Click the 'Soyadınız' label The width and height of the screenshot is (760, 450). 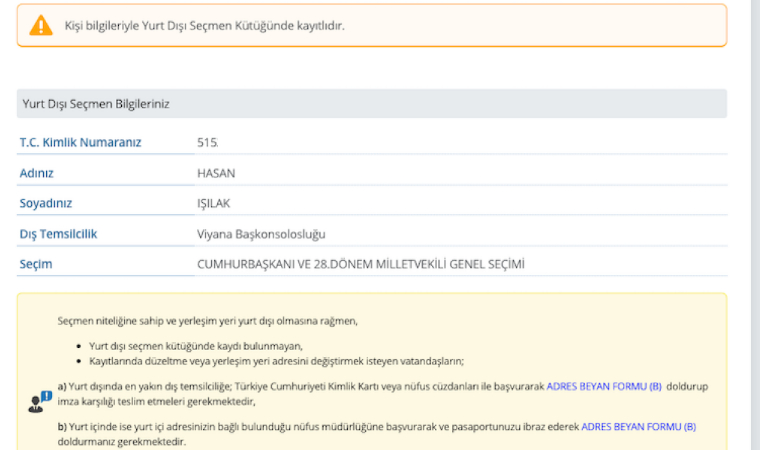coord(46,203)
